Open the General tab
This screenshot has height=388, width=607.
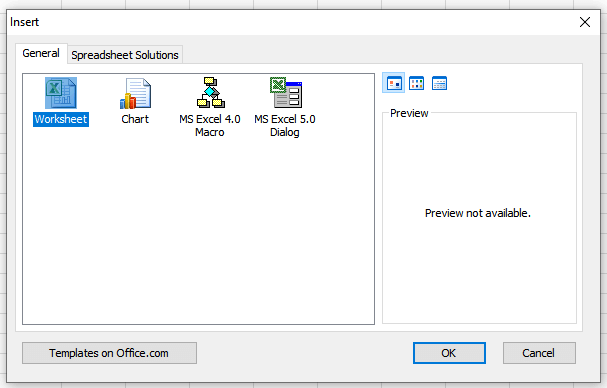point(41,53)
